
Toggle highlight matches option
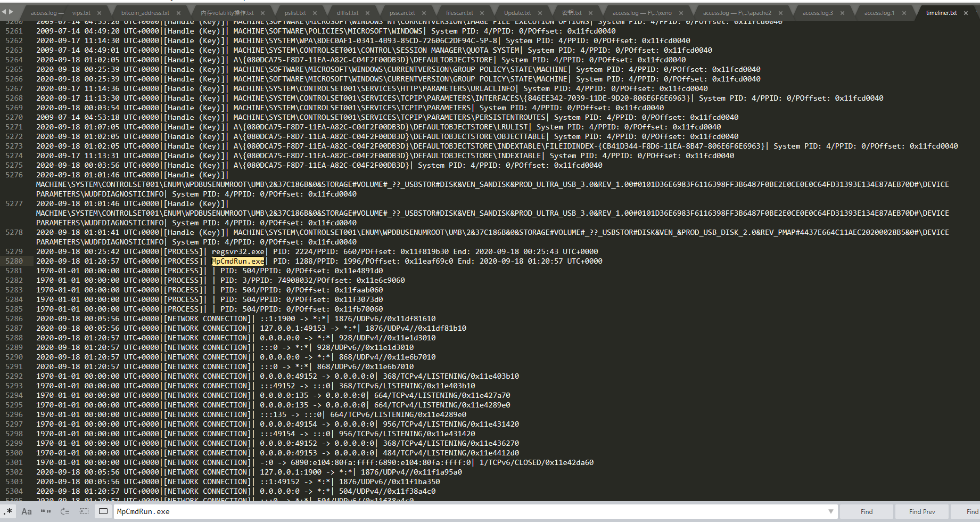coord(103,511)
